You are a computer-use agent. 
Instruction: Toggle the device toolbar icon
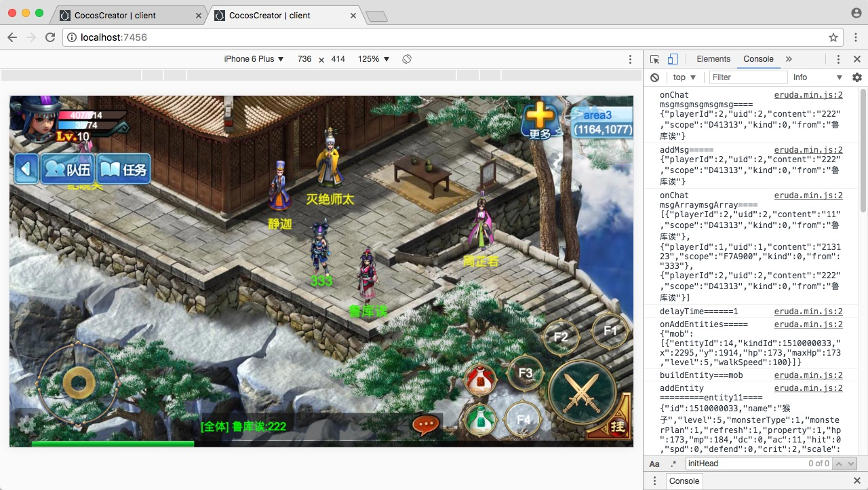click(x=673, y=59)
